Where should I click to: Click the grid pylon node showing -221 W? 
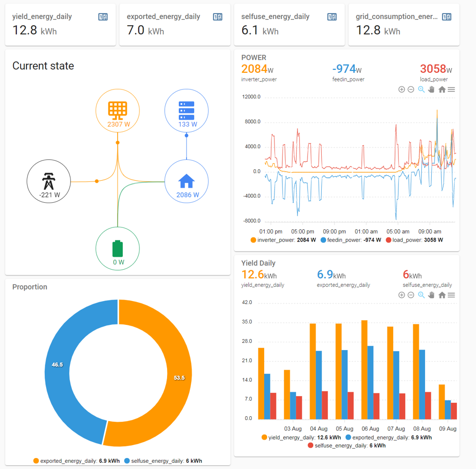[x=49, y=181]
